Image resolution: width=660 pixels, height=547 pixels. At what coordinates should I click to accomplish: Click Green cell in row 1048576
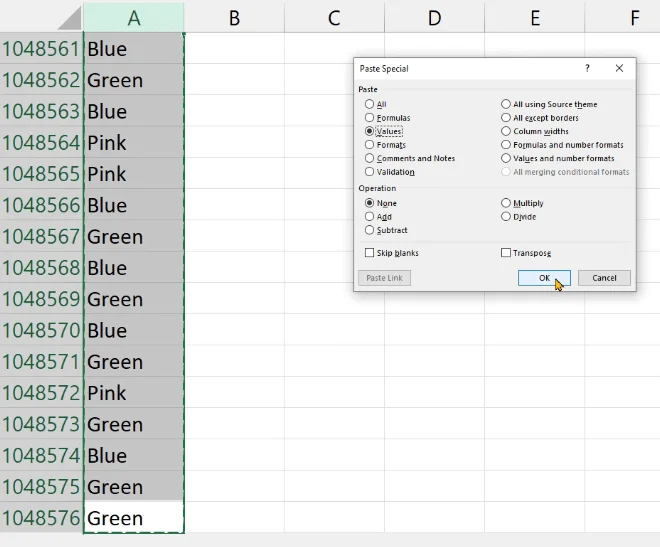coord(134,518)
